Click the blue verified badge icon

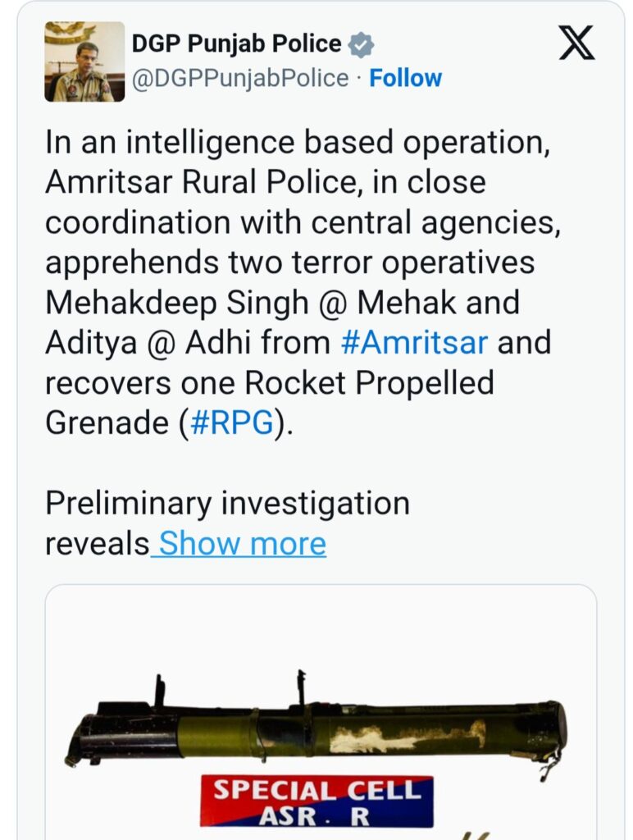pos(360,44)
